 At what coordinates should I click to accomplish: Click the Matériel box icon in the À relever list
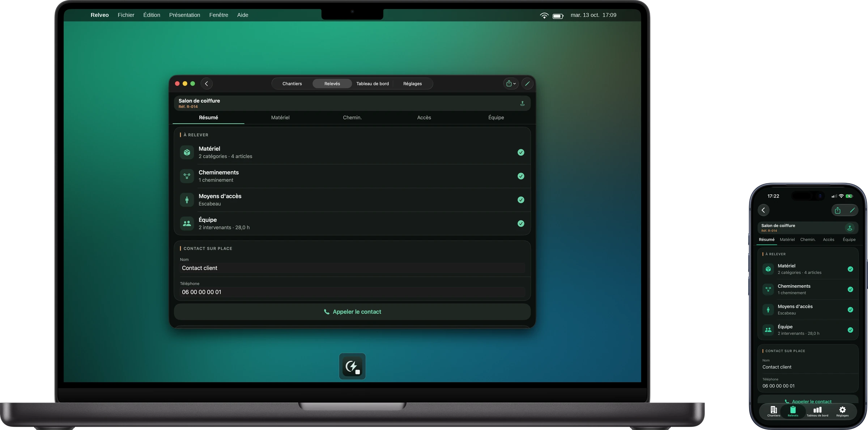pos(187,152)
